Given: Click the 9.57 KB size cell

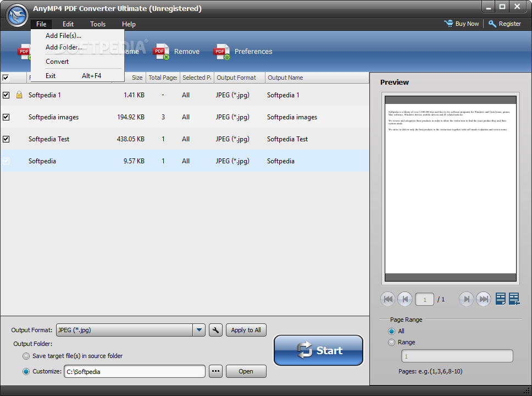Looking at the screenshot, I should point(134,161).
